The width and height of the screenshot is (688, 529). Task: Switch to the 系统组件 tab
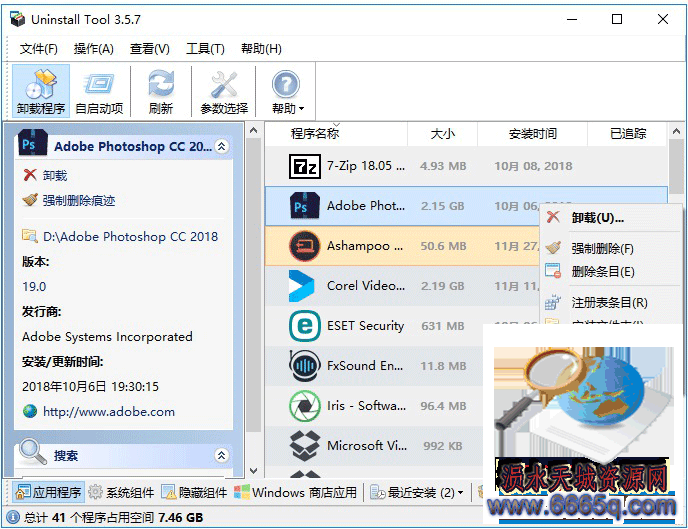[x=122, y=493]
